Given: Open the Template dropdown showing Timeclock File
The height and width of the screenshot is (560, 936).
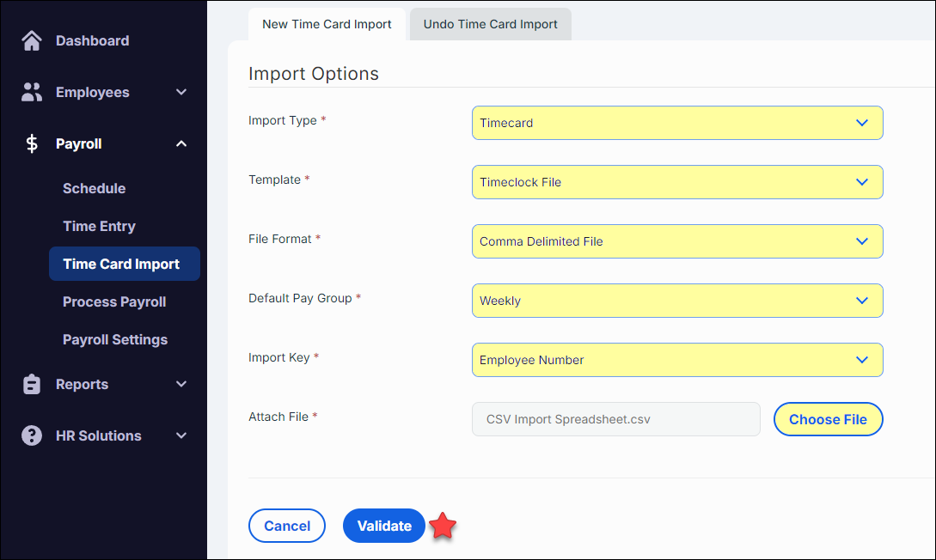Looking at the screenshot, I should pyautogui.click(x=676, y=182).
